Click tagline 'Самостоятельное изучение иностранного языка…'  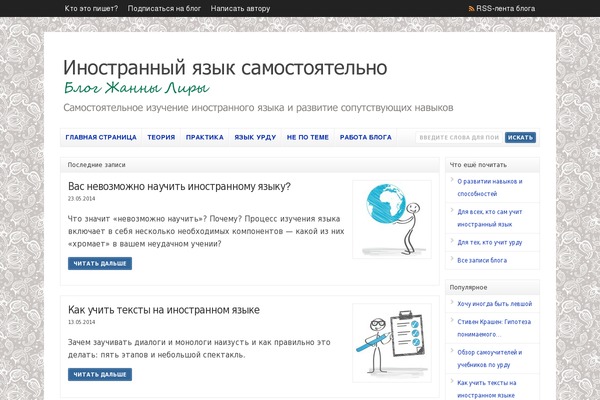[258, 108]
